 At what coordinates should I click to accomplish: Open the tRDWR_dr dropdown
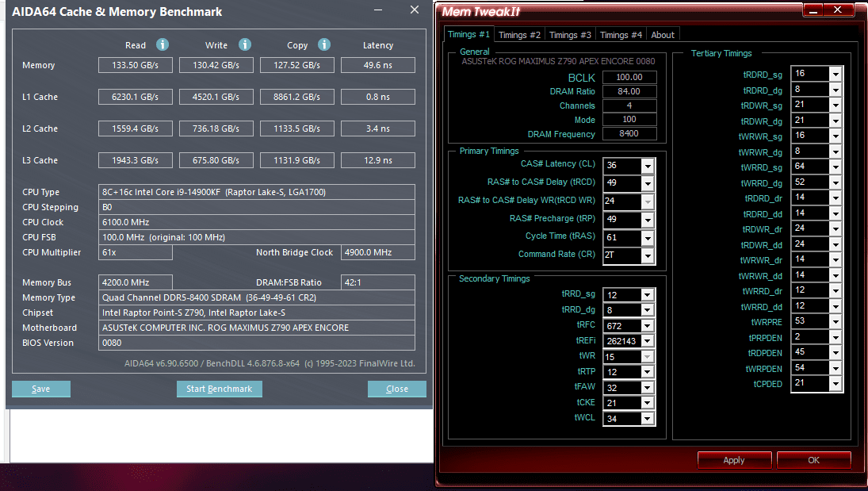click(x=835, y=229)
